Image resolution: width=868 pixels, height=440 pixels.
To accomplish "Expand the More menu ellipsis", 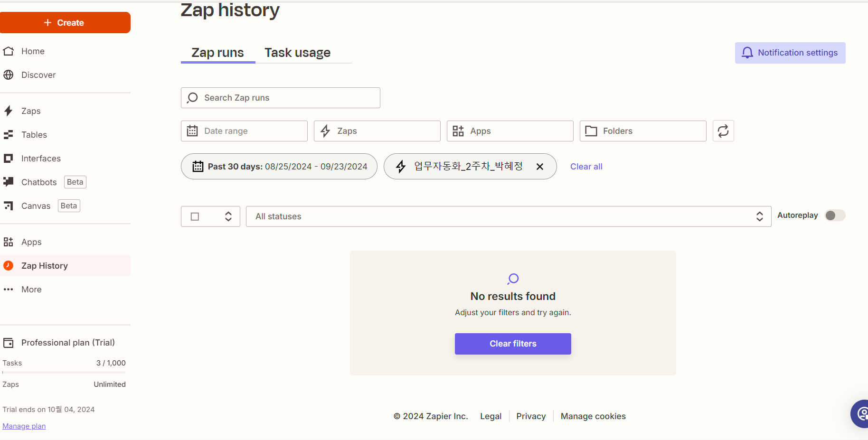I will pyautogui.click(x=9, y=290).
